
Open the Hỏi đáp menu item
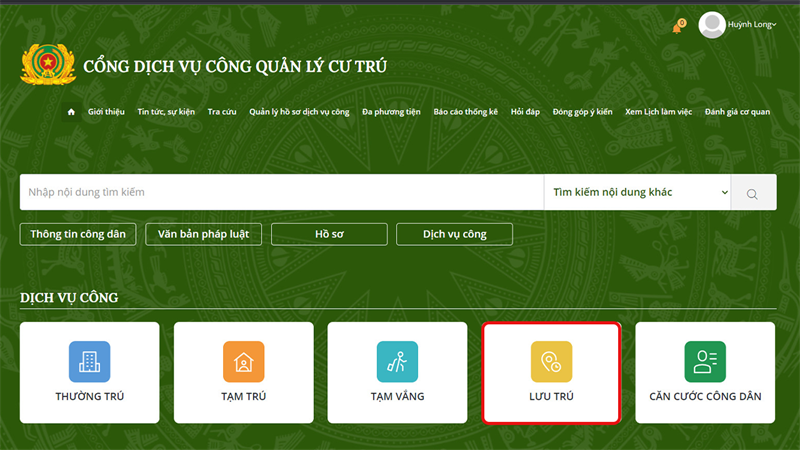[x=525, y=112]
